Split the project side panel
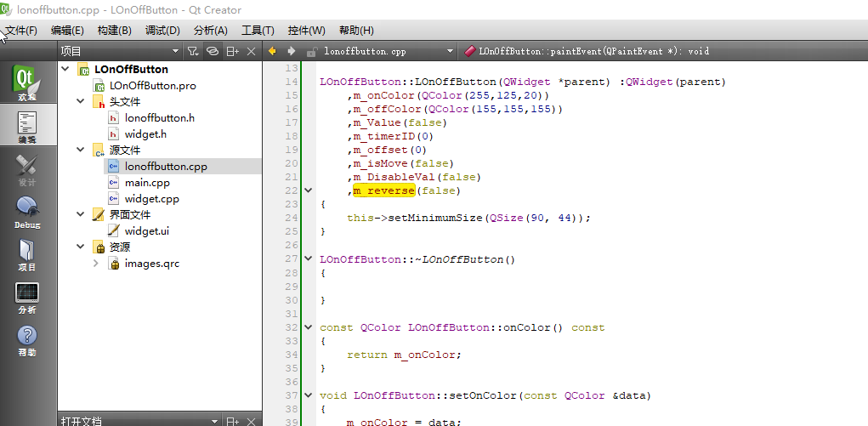 coord(232,51)
